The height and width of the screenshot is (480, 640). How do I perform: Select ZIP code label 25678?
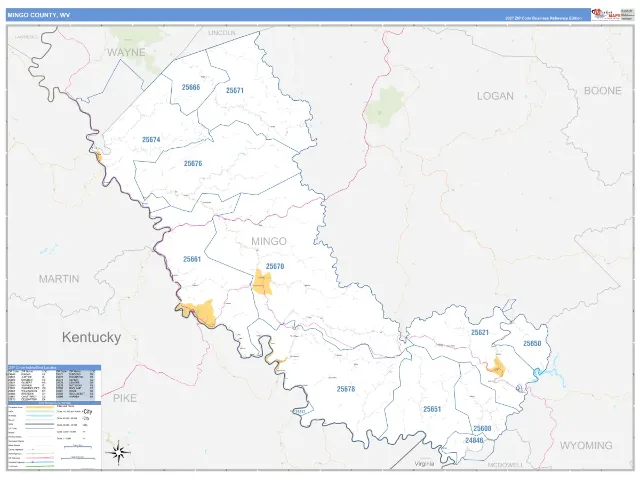coord(346,389)
